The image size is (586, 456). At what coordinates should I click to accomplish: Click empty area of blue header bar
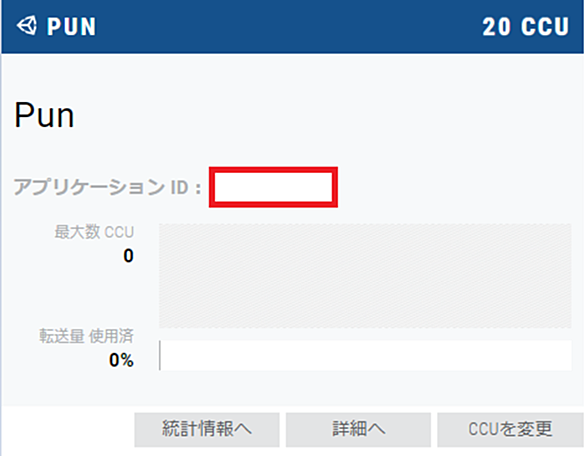[x=288, y=27]
